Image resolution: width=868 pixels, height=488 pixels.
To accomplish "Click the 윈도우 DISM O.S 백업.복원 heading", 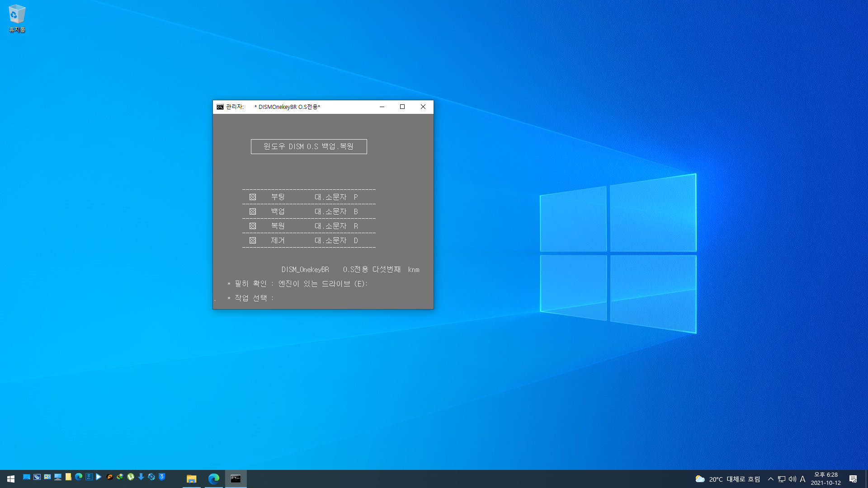I will click(x=309, y=146).
